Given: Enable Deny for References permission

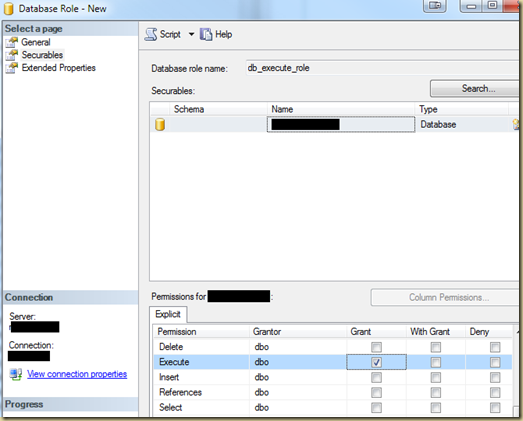Looking at the screenshot, I should [495, 392].
